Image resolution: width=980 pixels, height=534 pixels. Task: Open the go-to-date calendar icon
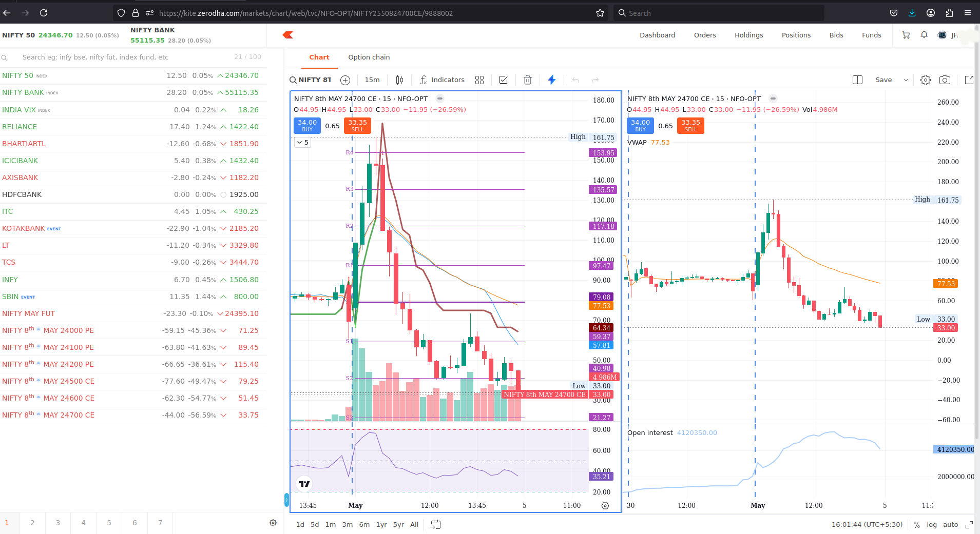435,524
